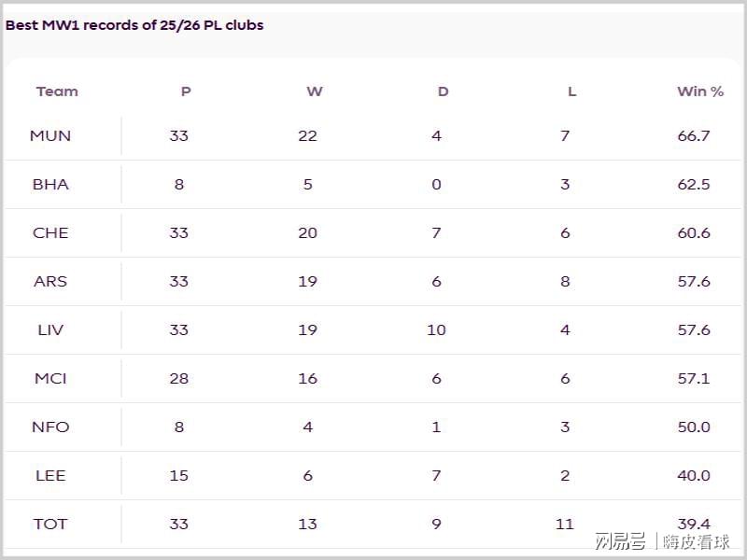Click the D column header
Screen dimensions: 747x560
(x=443, y=91)
